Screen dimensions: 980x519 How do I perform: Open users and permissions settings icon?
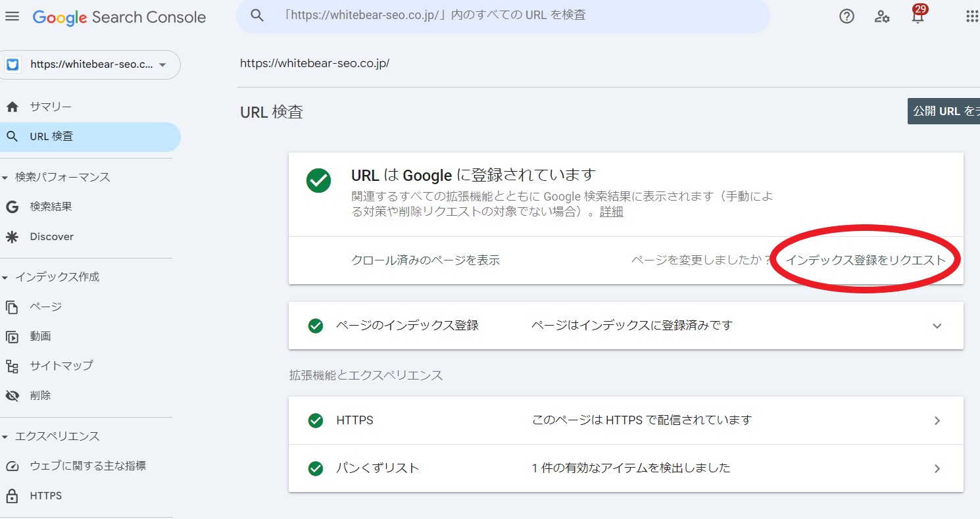882,16
